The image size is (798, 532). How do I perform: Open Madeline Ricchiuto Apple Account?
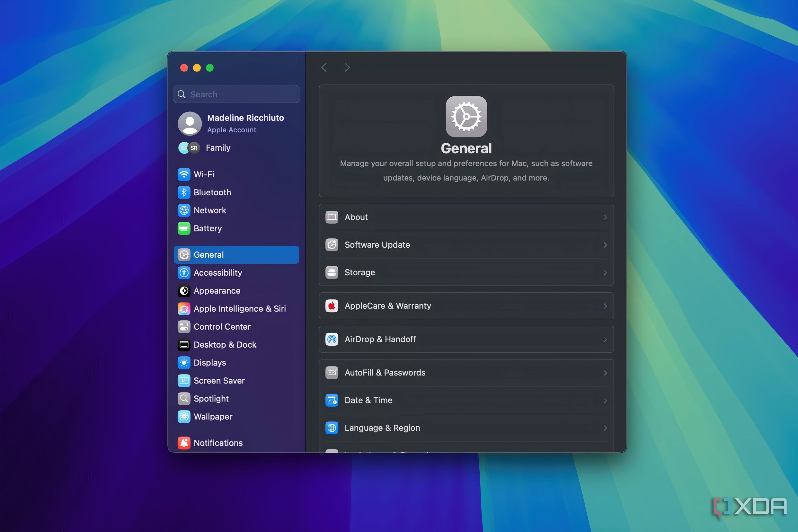pyautogui.click(x=245, y=123)
